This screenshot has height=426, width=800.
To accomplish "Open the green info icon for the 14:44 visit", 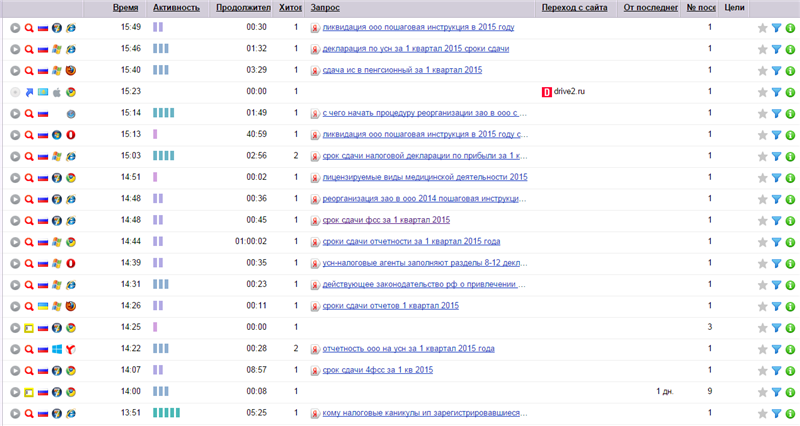I will pos(790,242).
